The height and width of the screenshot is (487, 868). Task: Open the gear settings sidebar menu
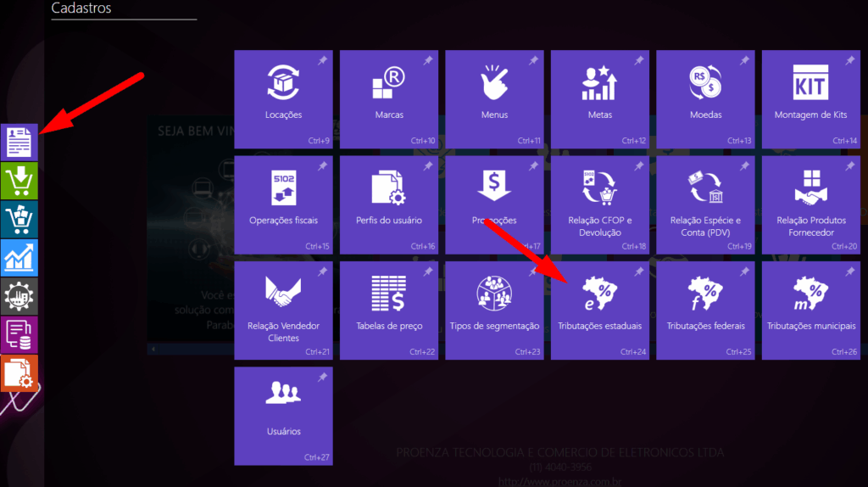(x=19, y=296)
